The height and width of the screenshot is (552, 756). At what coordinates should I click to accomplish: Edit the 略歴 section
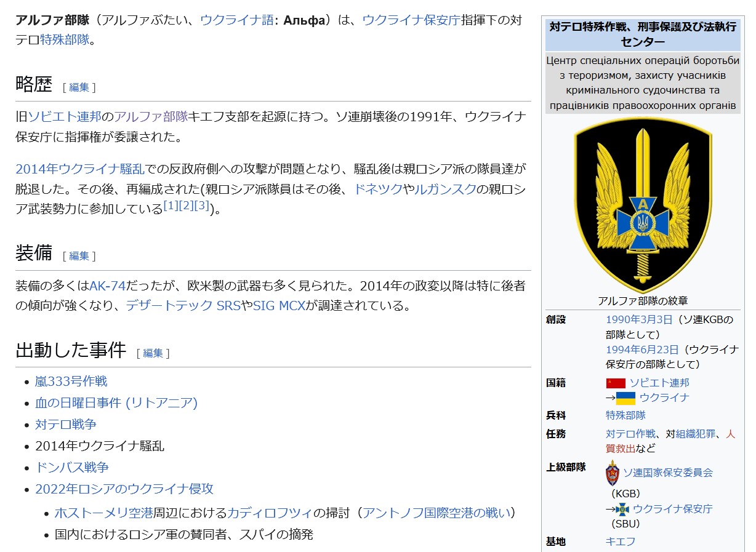(x=79, y=87)
